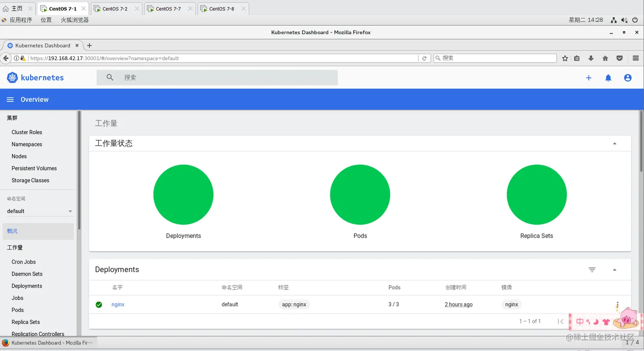Focus the Kubernetes 搜索 input field
The width and height of the screenshot is (644, 351).
(217, 78)
